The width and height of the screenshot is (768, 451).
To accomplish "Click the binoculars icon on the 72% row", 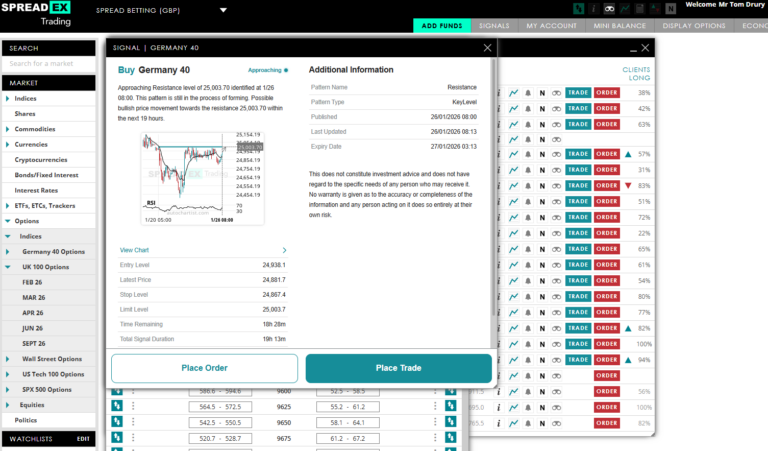I will tap(556, 217).
